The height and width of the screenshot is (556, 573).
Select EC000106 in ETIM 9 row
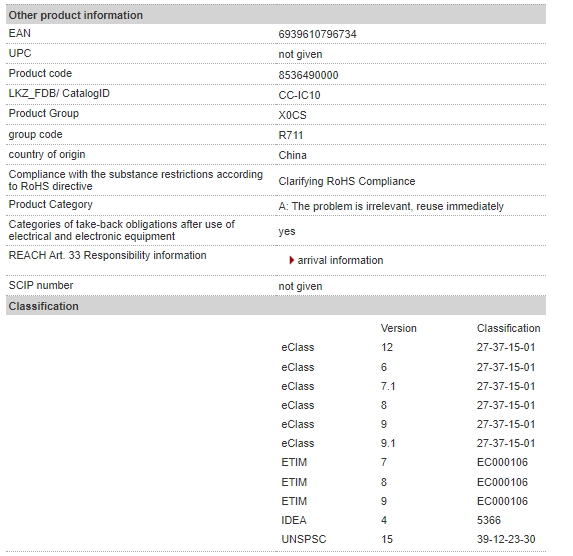tap(502, 501)
